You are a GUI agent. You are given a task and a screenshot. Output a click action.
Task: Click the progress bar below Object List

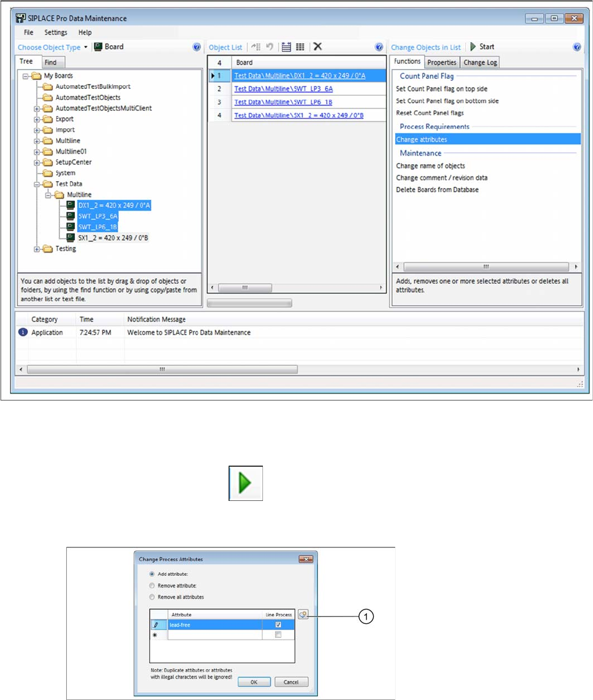point(250,303)
